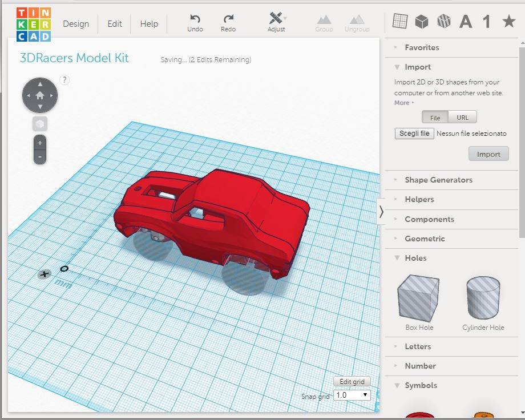
Task: Click the workplane grid icon
Action: [x=400, y=22]
